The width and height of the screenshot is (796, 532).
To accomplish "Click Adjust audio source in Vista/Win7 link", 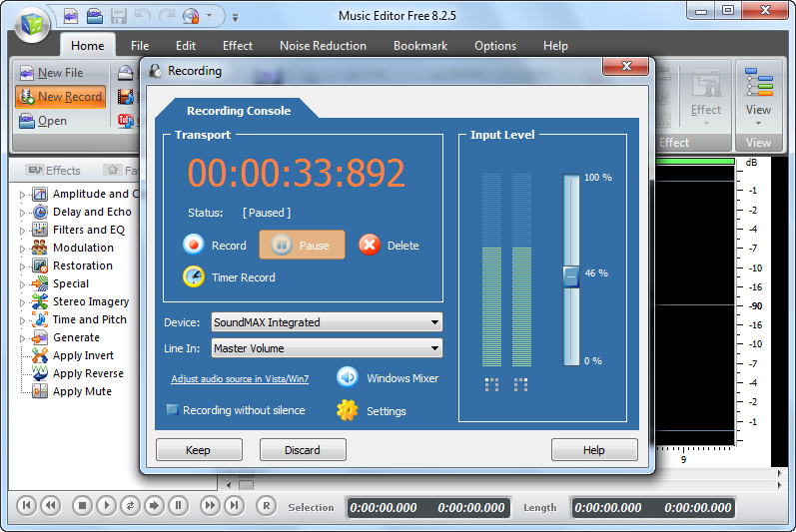I will coord(240,379).
